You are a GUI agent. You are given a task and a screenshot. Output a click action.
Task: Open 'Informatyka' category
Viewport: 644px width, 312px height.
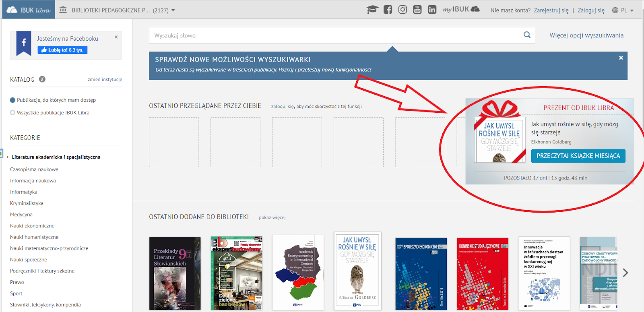coord(24,192)
